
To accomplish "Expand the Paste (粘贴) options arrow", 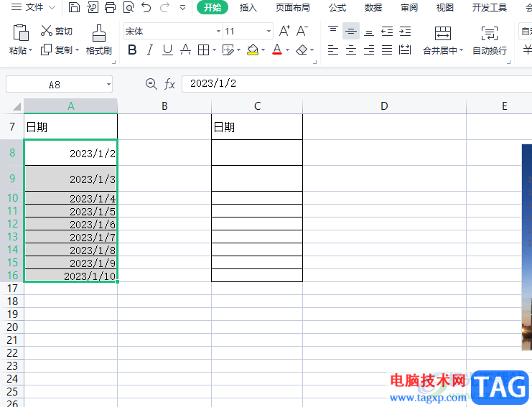I will coord(31,50).
